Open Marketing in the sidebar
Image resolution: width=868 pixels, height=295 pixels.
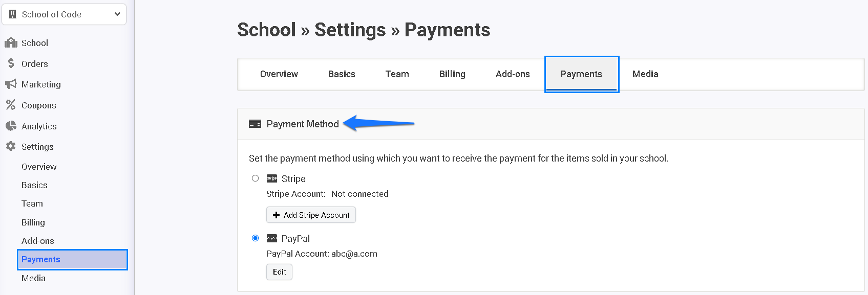point(41,84)
